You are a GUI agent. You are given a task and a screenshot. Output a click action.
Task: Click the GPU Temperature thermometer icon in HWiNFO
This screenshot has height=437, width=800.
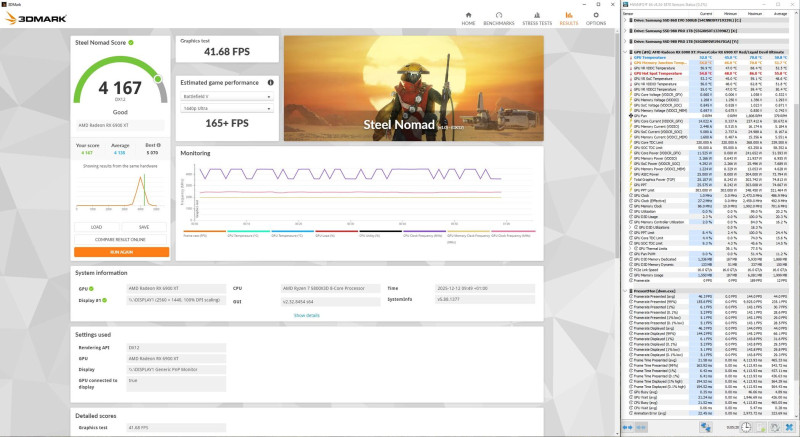coord(631,58)
